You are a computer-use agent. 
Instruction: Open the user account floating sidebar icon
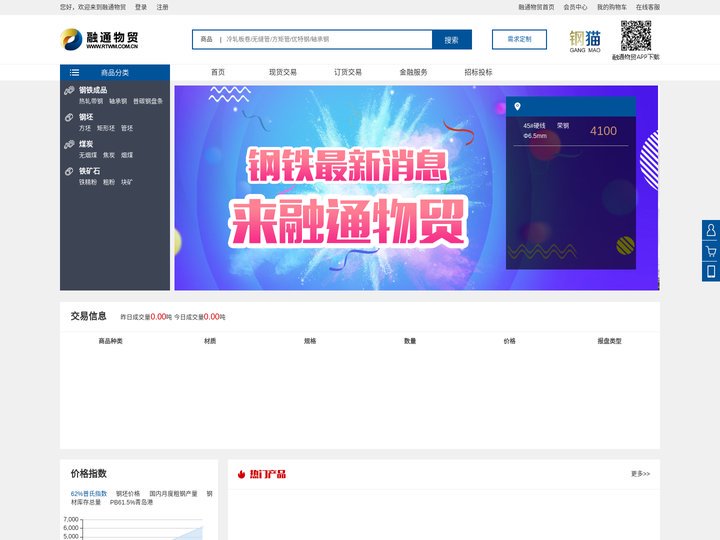711,230
